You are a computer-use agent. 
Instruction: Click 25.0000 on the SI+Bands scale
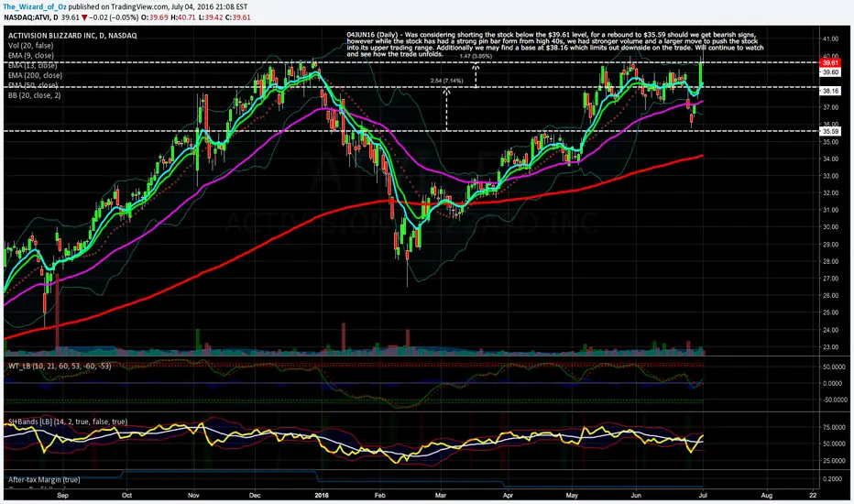[x=833, y=461]
